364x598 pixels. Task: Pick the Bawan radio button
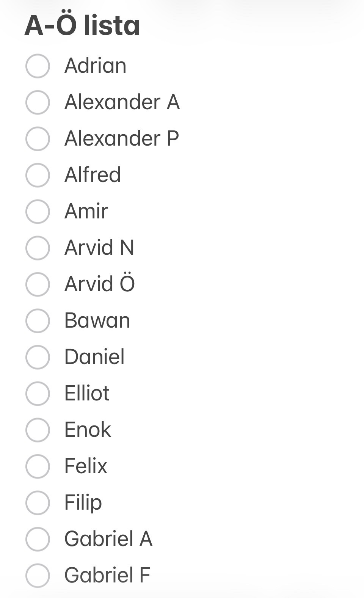pos(38,321)
